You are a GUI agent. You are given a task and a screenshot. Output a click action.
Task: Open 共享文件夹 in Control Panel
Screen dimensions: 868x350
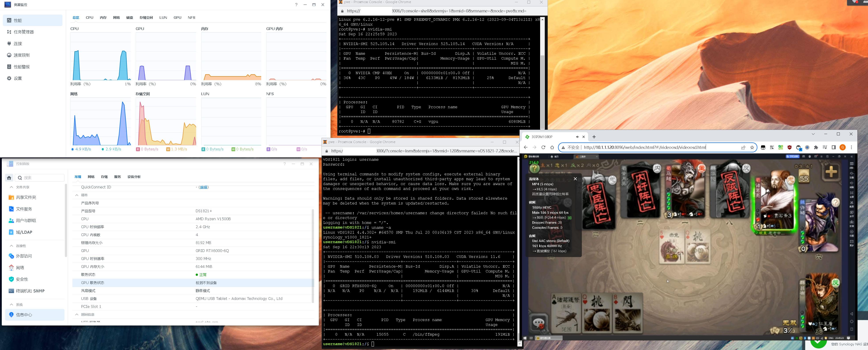pos(35,197)
